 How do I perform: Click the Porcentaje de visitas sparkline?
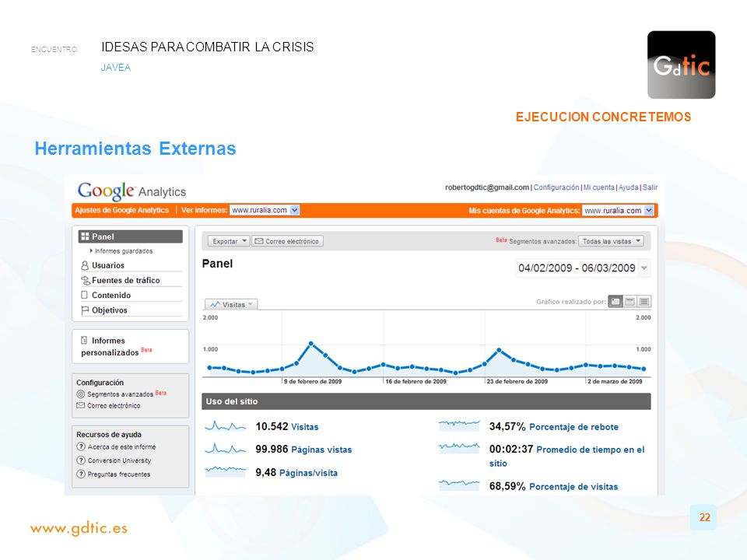pos(459,485)
